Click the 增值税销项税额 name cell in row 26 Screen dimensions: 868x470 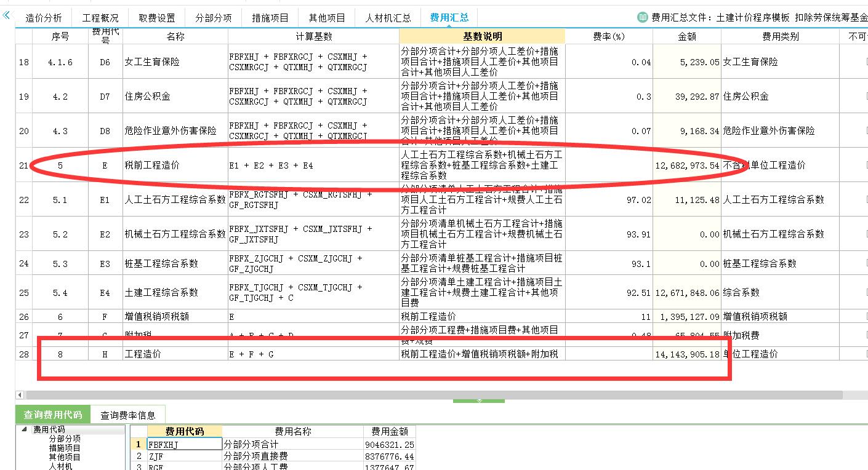[175, 316]
